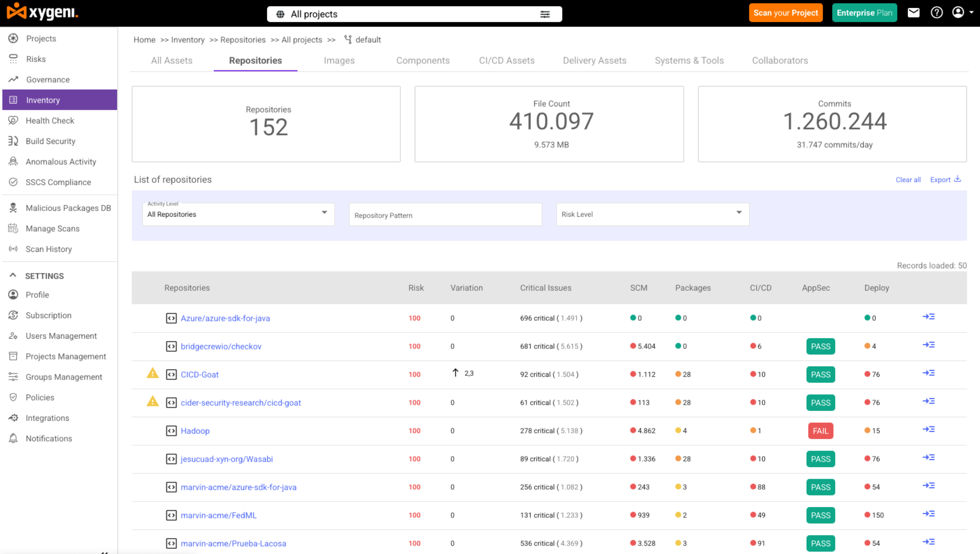This screenshot has width=980, height=554.
Task: Click the Scan your Project button
Action: [785, 13]
